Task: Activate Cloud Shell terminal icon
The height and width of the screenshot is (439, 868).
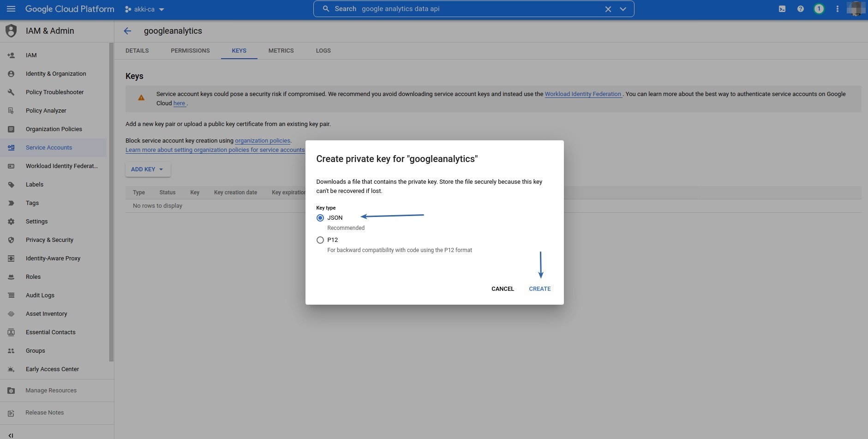Action: [782, 9]
